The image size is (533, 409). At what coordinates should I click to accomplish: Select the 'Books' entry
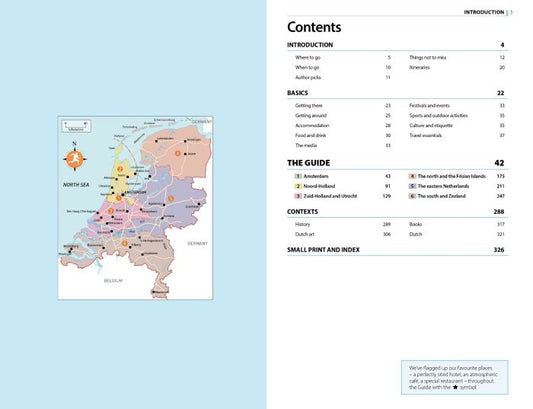[415, 224]
